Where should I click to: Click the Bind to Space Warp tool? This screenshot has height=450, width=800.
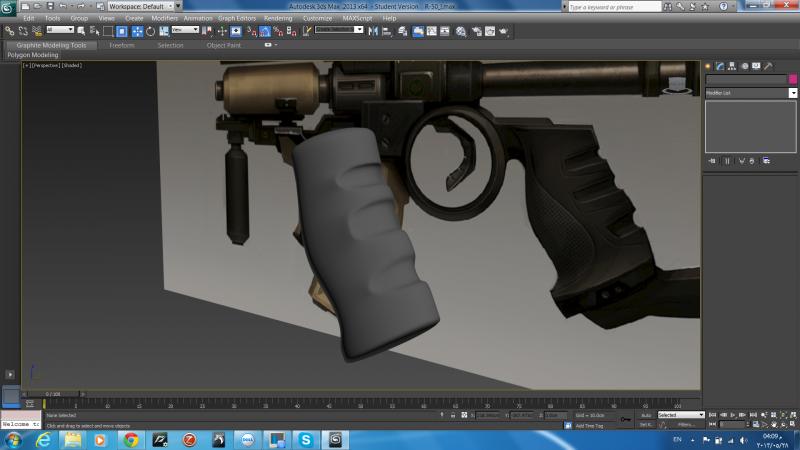coord(37,31)
